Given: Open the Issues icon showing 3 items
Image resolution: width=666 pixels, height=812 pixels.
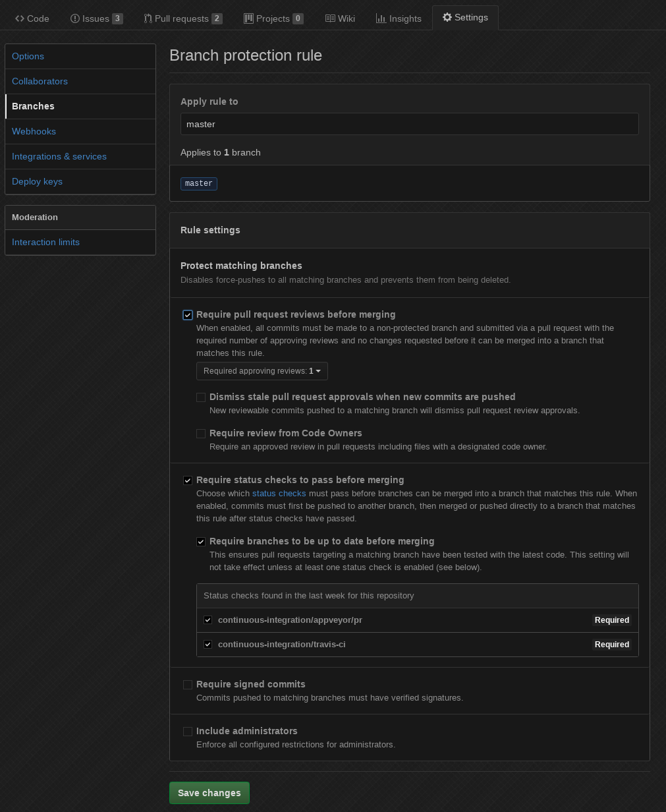Looking at the screenshot, I should (74, 18).
